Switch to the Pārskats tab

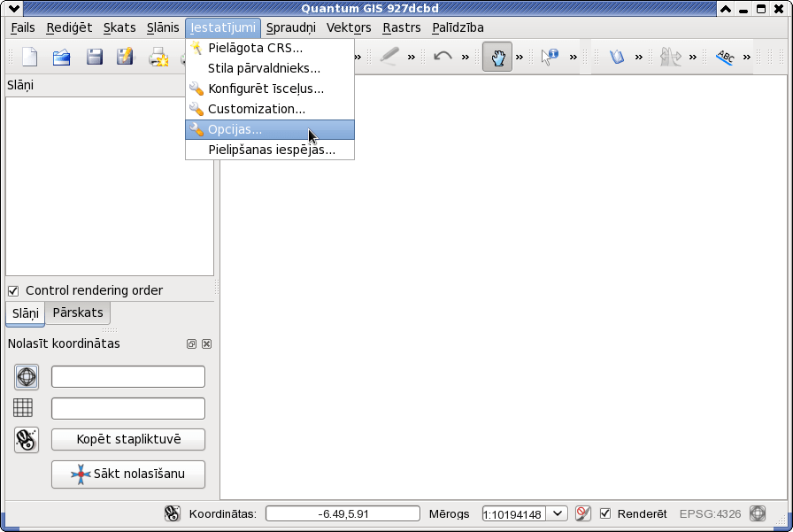coord(78,312)
